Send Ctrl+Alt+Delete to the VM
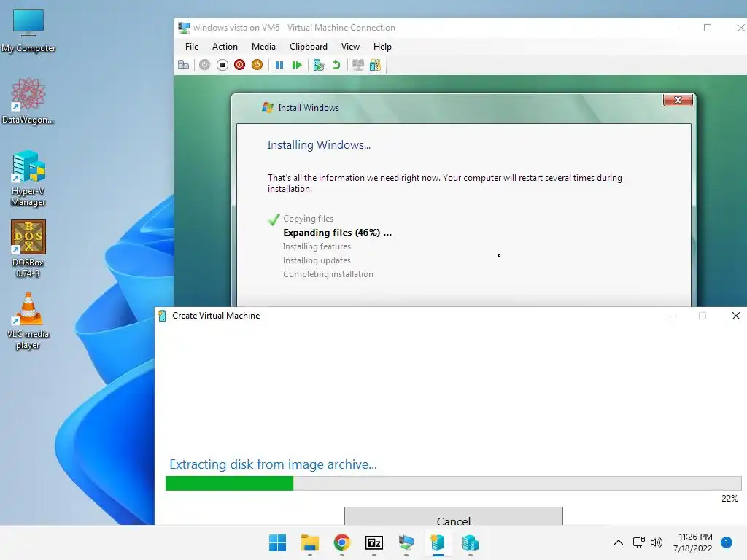Screen dimensions: 747x560 183,65
